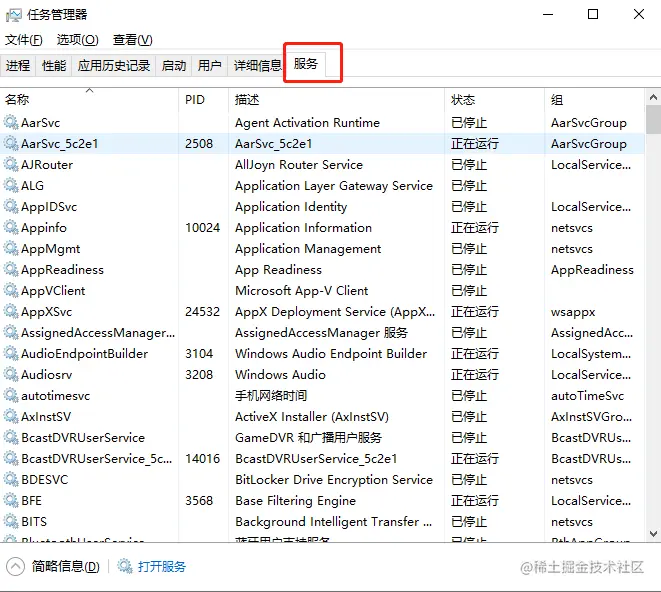The image size is (661, 592).
Task: Select the Agent Activation Runtime description
Action: [307, 122]
